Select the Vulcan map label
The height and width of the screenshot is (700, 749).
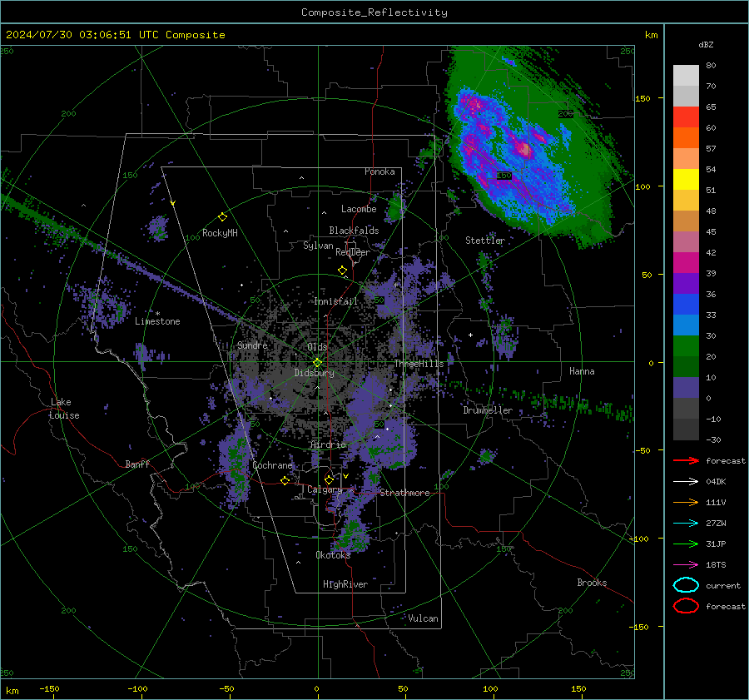coord(424,618)
